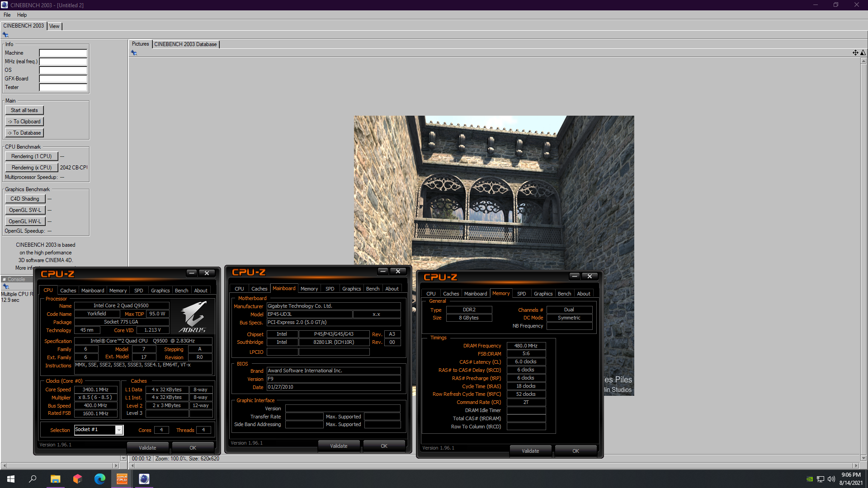Image resolution: width=868 pixels, height=488 pixels.
Task: Click scroll up arrow of picture panel
Action: point(863,61)
